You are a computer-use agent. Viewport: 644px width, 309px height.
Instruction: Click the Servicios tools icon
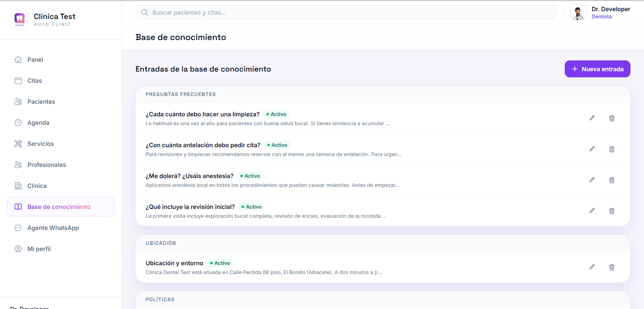(18, 144)
